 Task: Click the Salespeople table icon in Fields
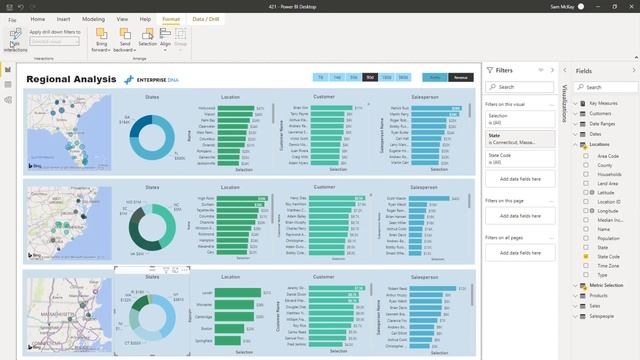tap(583, 316)
